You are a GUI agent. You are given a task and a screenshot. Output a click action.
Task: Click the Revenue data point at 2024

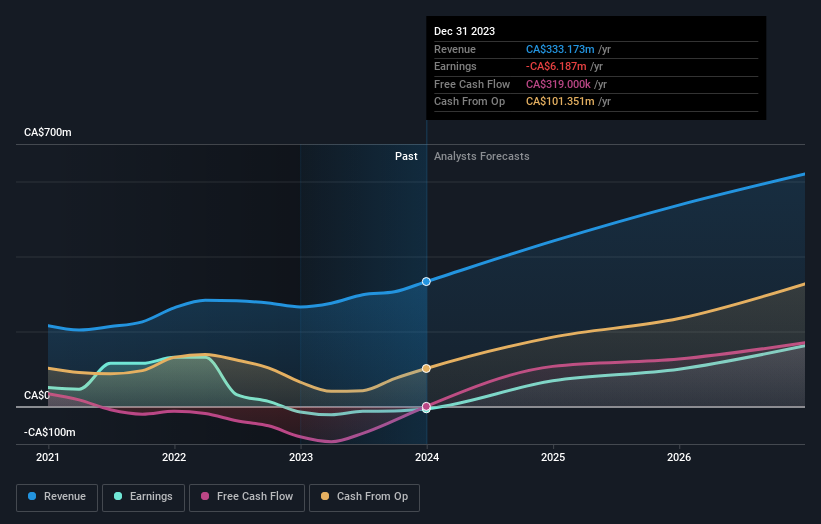426,282
